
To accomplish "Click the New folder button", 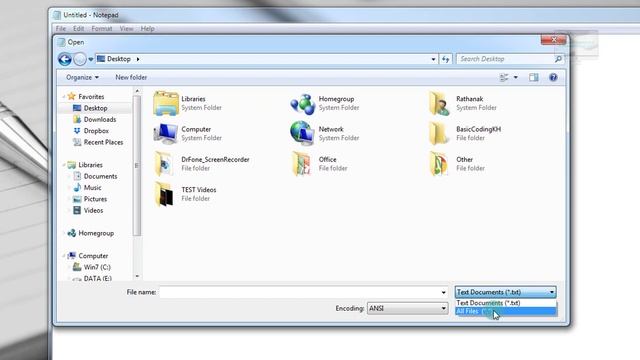I will (131, 77).
